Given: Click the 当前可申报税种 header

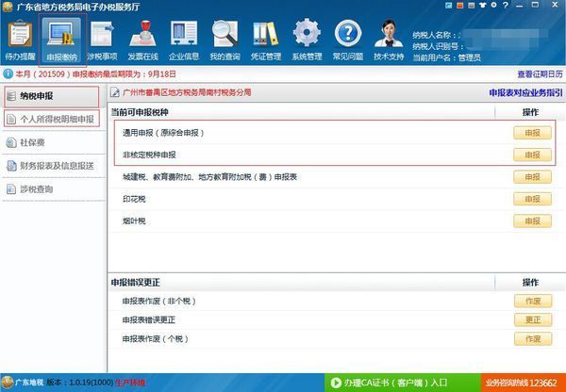Looking at the screenshot, I should [x=140, y=112].
